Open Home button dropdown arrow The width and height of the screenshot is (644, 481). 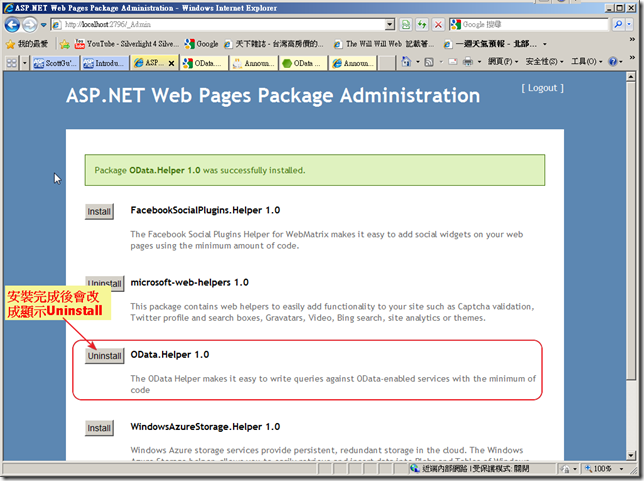(x=418, y=62)
